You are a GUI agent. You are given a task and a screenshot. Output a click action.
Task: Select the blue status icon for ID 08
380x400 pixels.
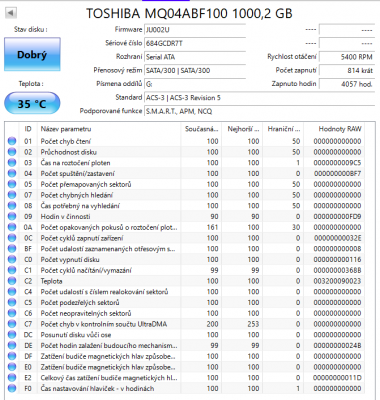[x=12, y=205]
